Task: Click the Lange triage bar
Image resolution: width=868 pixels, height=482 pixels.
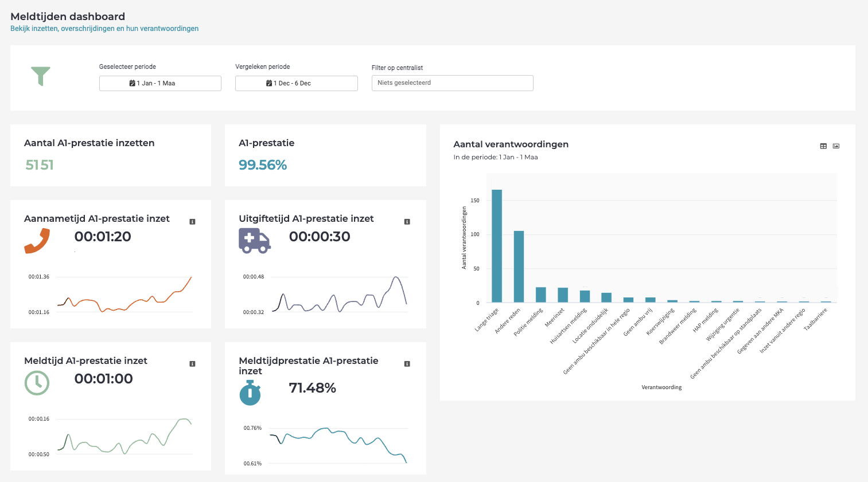Action: tap(497, 246)
